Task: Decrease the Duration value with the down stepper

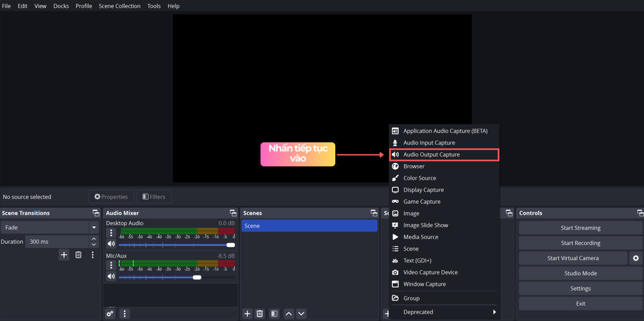Action: pos(94,244)
